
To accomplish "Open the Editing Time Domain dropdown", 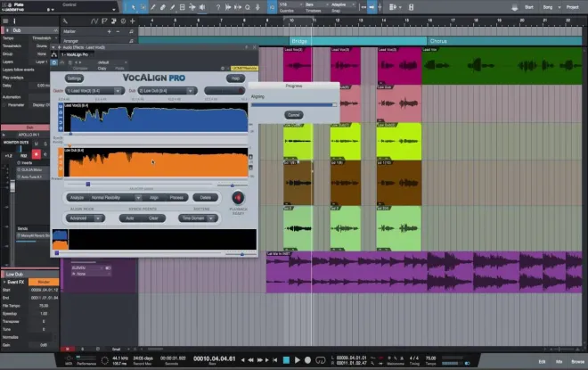I will point(198,218).
